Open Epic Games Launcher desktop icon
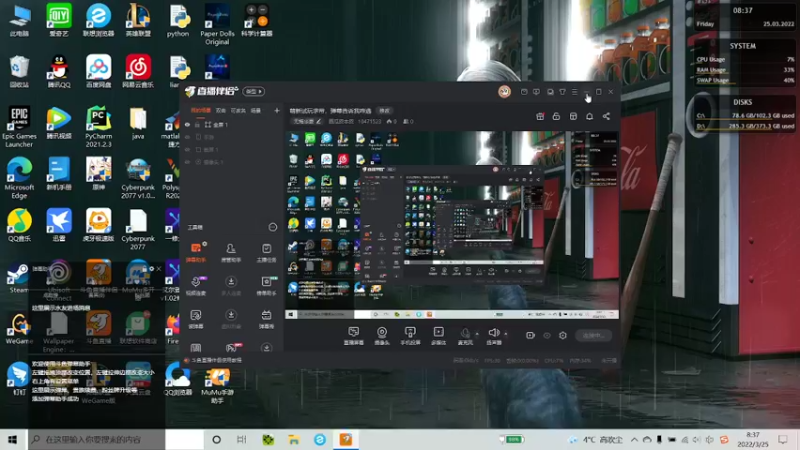The image size is (800, 450). coord(19,127)
